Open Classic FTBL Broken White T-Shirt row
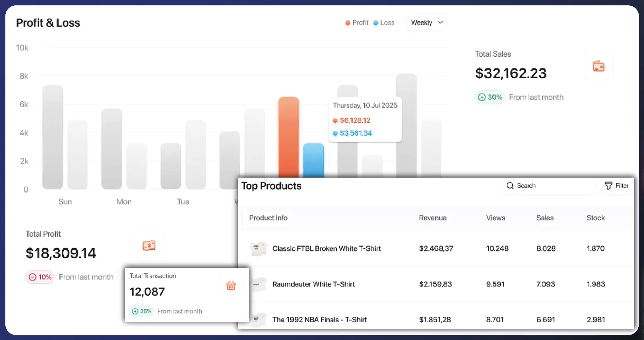The height and width of the screenshot is (340, 644). pos(326,249)
